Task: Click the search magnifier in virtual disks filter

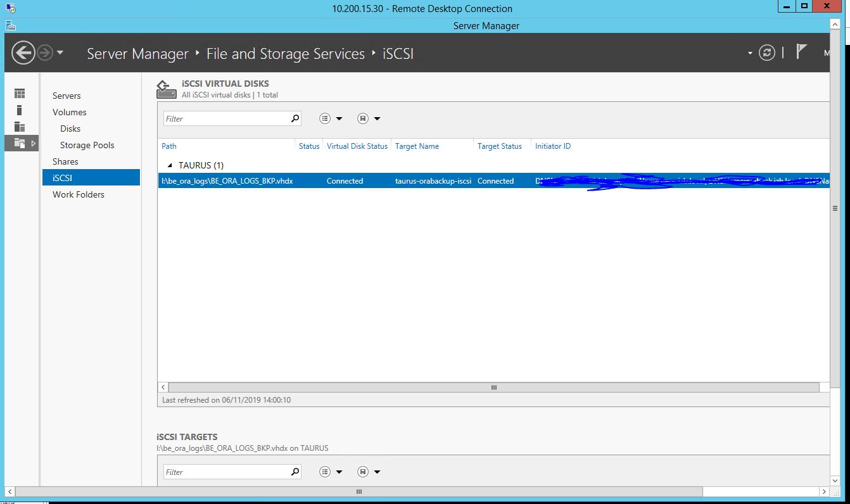Action: (295, 118)
